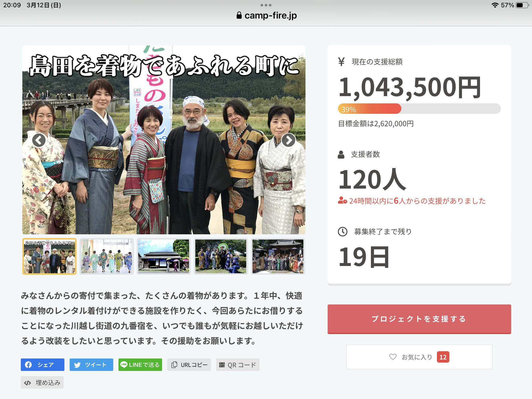Open the three-dot multitasking menu at top
Viewport: 532px width, 399px height.
(266, 5)
